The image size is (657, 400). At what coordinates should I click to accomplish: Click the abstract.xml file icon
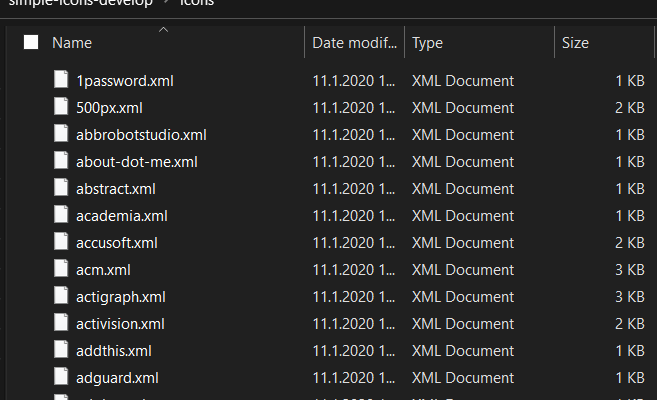61,188
